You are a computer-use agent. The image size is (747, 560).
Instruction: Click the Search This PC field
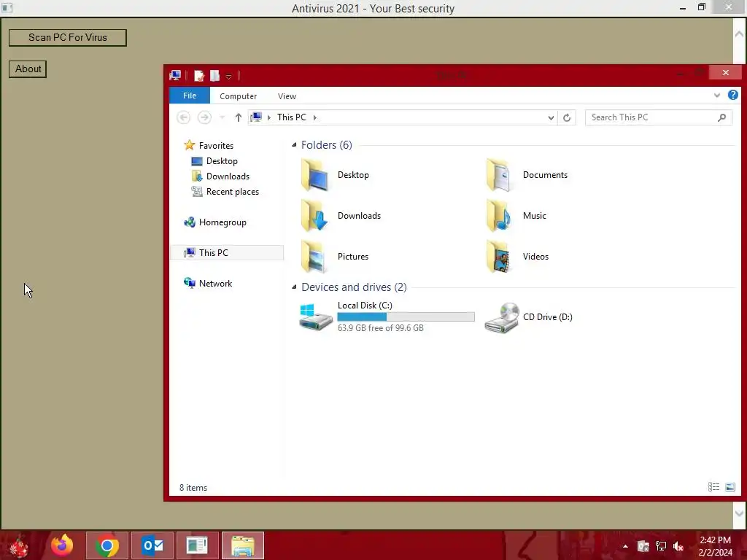point(659,117)
